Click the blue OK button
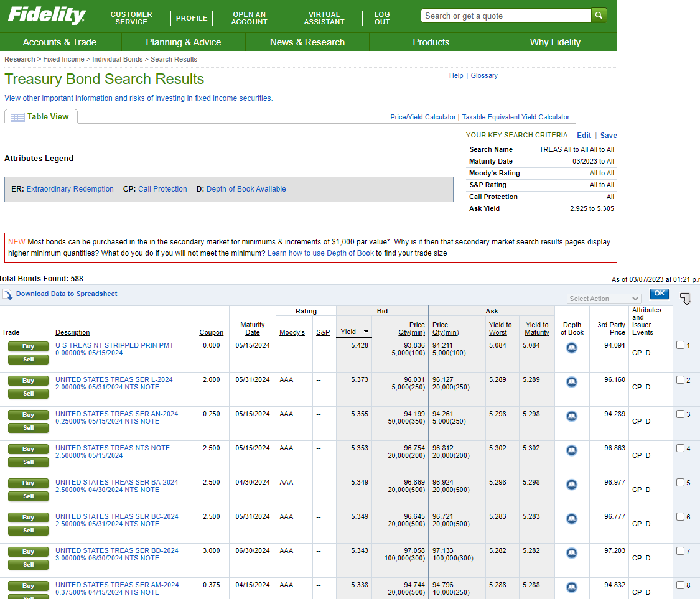The width and height of the screenshot is (700, 599). coord(660,294)
